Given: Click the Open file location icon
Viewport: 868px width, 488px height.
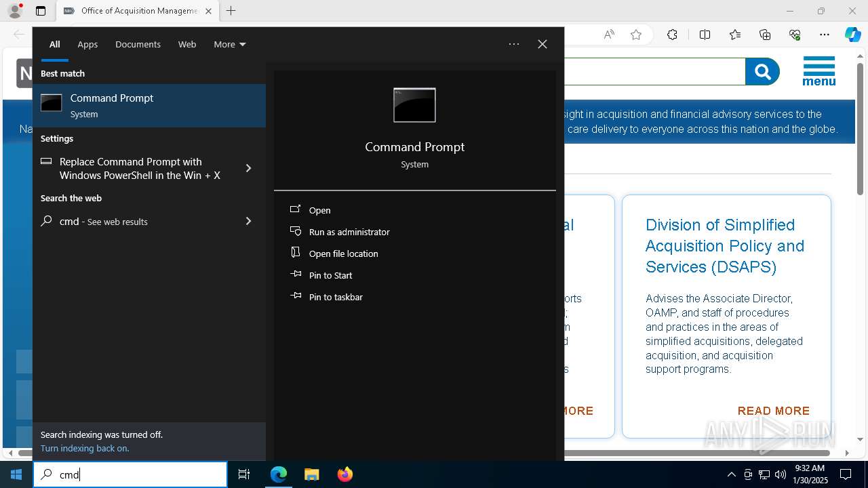Looking at the screenshot, I should click(x=295, y=253).
